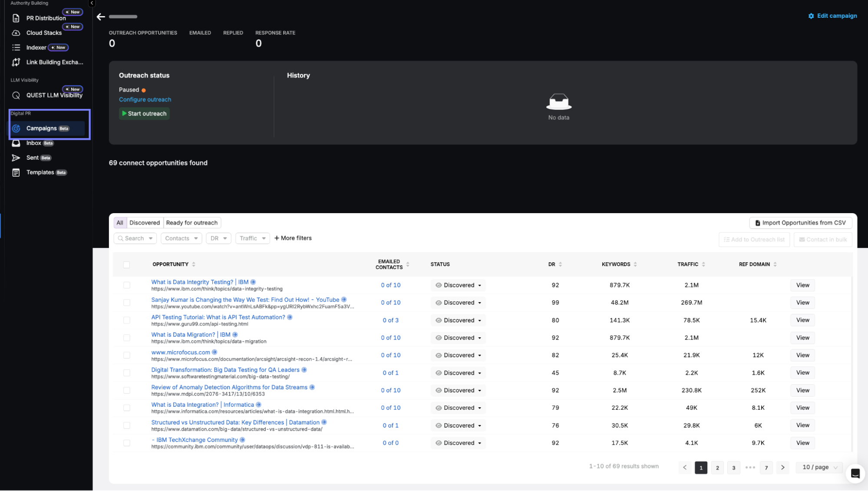Open the Contacts filter dropdown

pyautogui.click(x=181, y=238)
